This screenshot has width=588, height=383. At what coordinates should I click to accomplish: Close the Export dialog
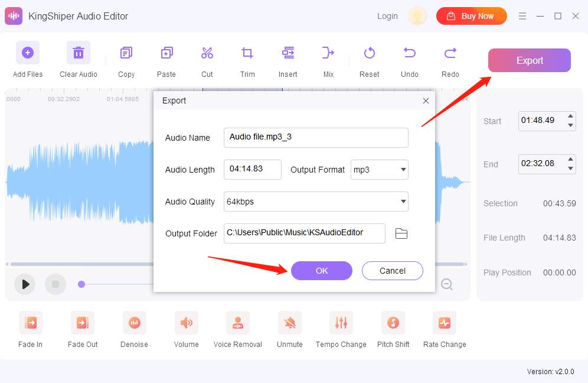tap(426, 100)
